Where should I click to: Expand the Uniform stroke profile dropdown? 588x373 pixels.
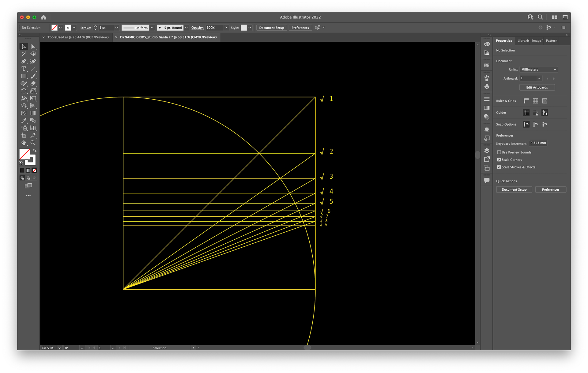(152, 28)
